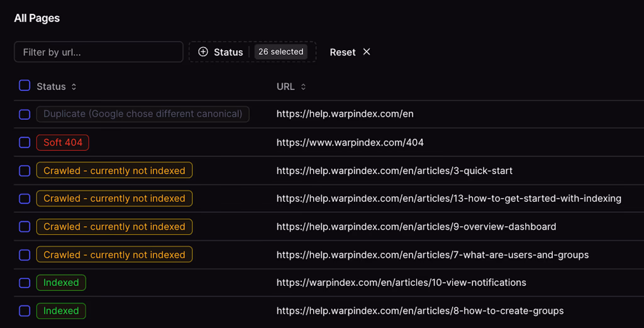Click the 3-quick-start article URL
This screenshot has width=644, height=328.
tap(394, 170)
